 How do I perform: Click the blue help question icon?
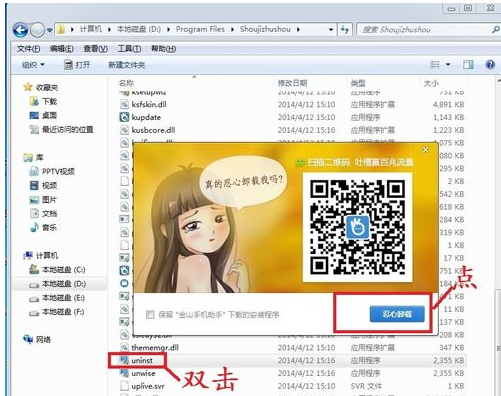[x=490, y=64]
